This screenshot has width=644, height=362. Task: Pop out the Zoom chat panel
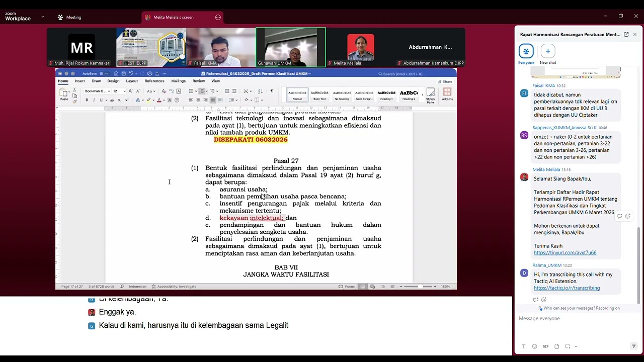pyautogui.click(x=626, y=35)
